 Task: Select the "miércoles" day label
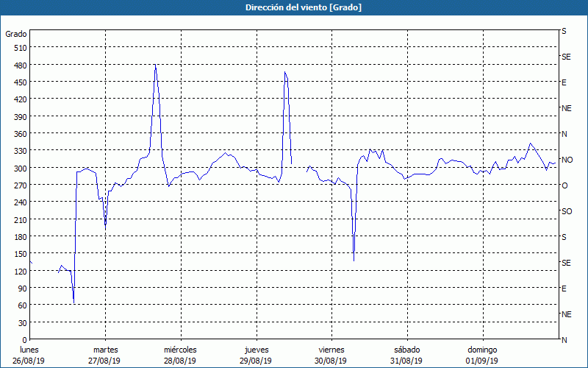pyautogui.click(x=180, y=350)
